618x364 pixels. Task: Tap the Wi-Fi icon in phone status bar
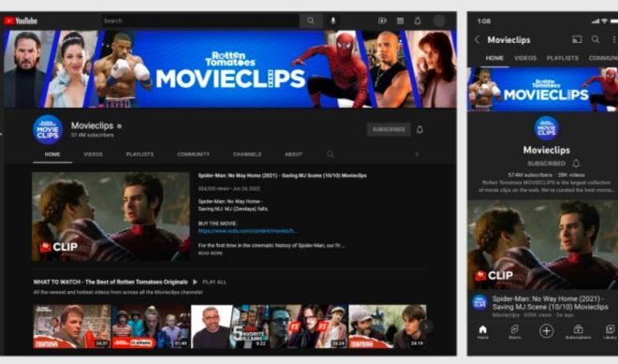click(604, 21)
